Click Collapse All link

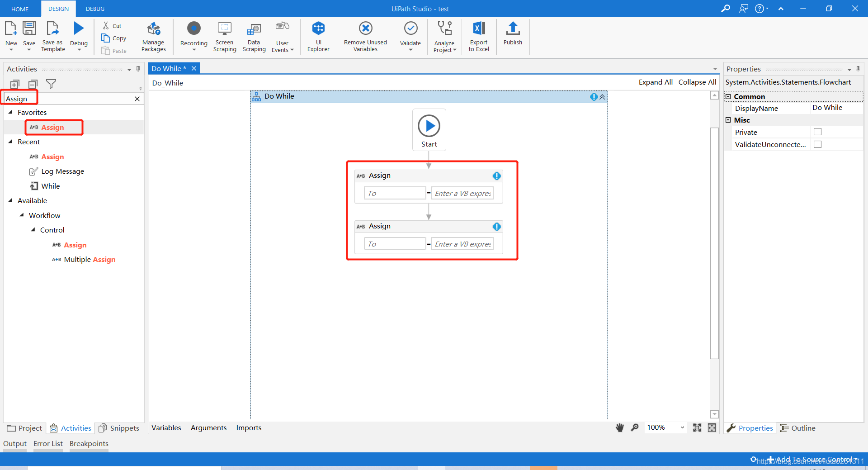pos(697,82)
